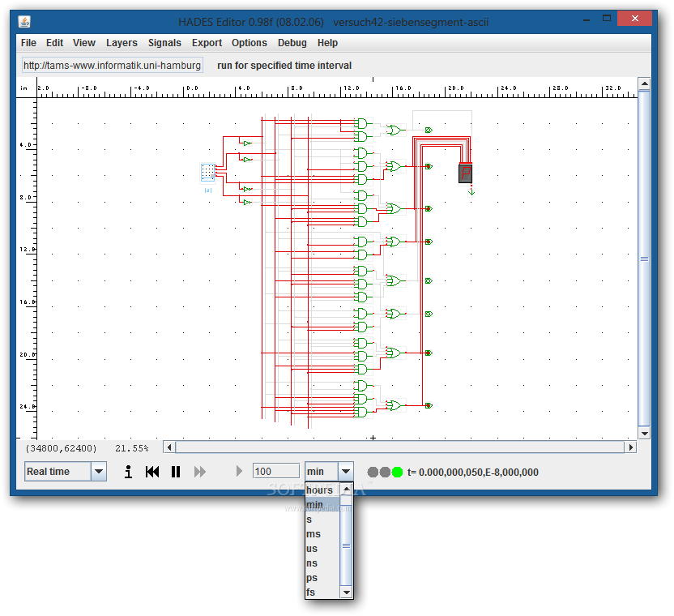This screenshot has height=616, width=674.
Task: Close the HADES Editor window
Action: coord(634,19)
